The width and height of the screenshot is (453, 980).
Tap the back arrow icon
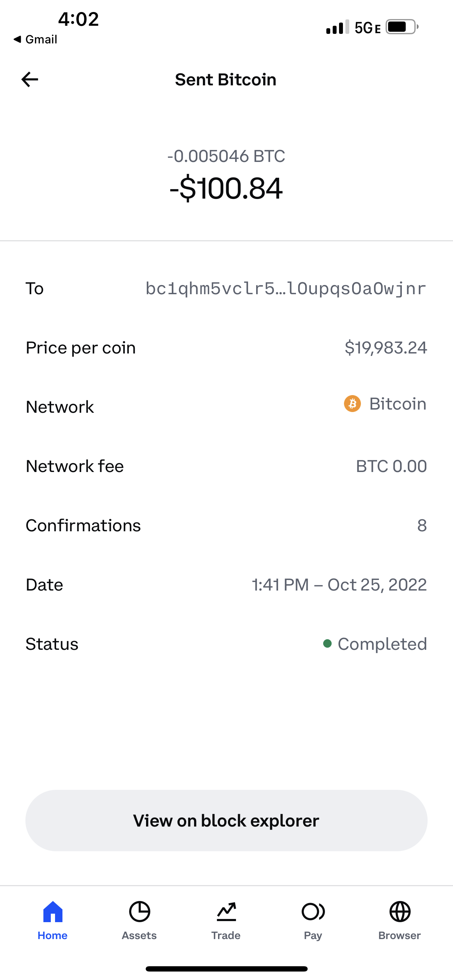coord(30,79)
